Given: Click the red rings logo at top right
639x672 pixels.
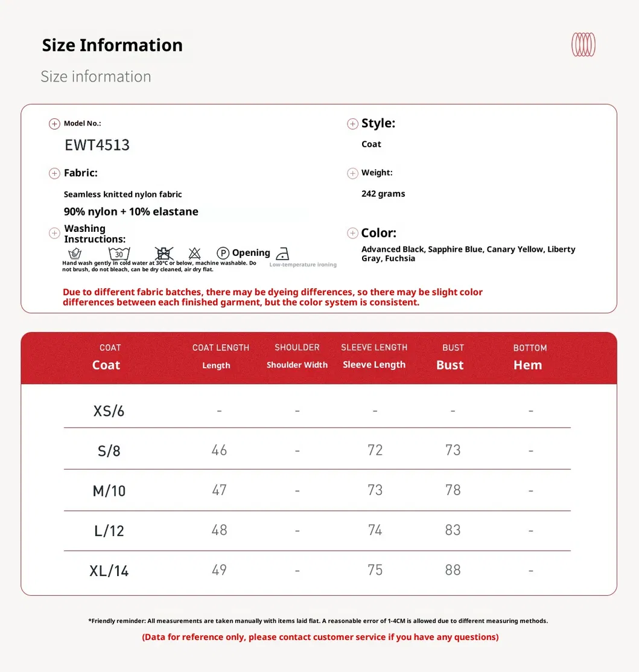Looking at the screenshot, I should (583, 45).
